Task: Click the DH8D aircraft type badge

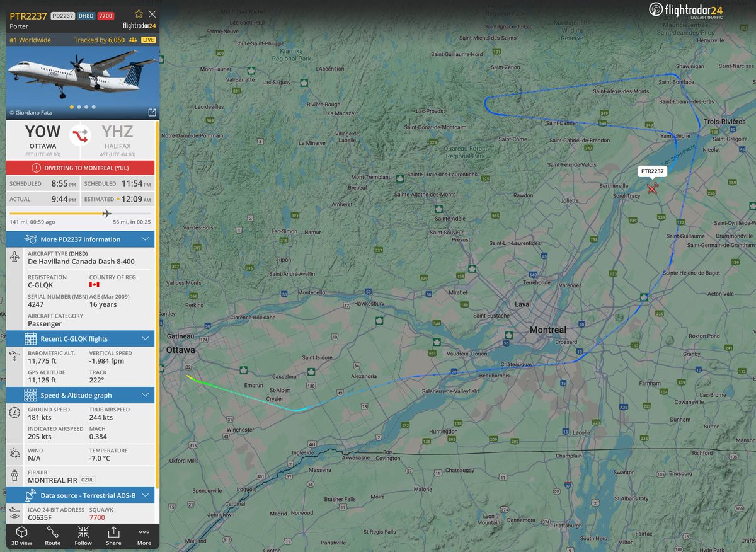Action: coord(86,16)
